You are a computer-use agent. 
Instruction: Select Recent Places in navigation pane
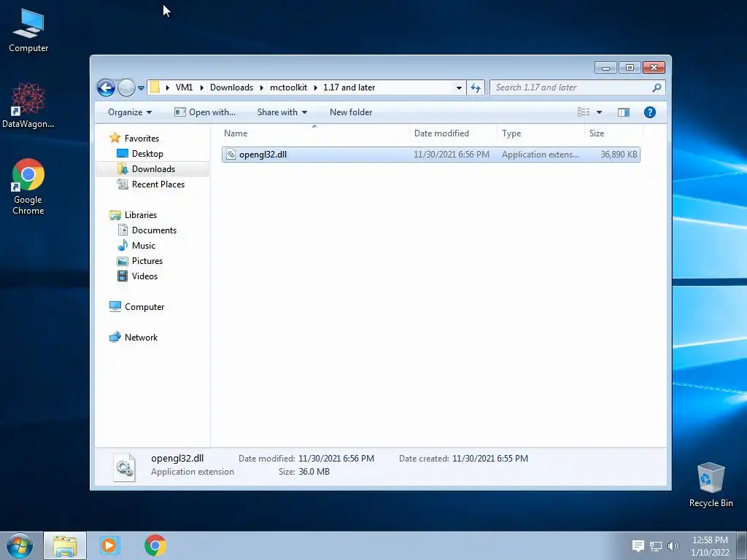click(x=158, y=184)
